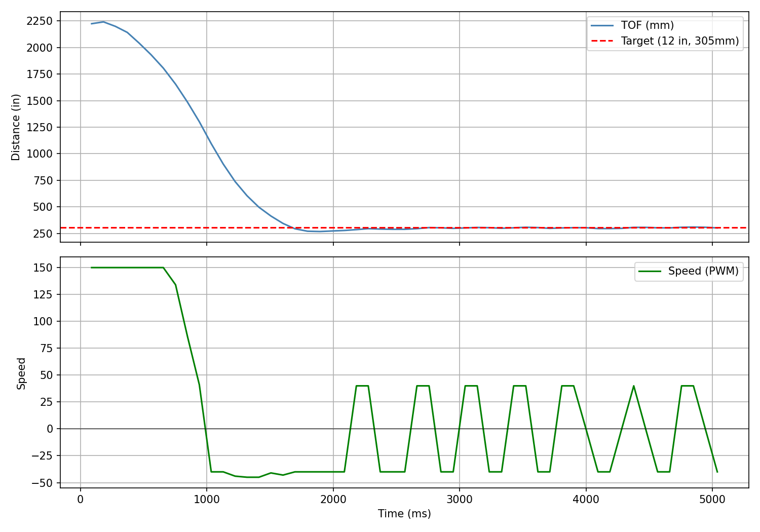The width and height of the screenshot is (760, 532).
Task: Click the 150 tick label on speed axis
Action: tap(43, 267)
